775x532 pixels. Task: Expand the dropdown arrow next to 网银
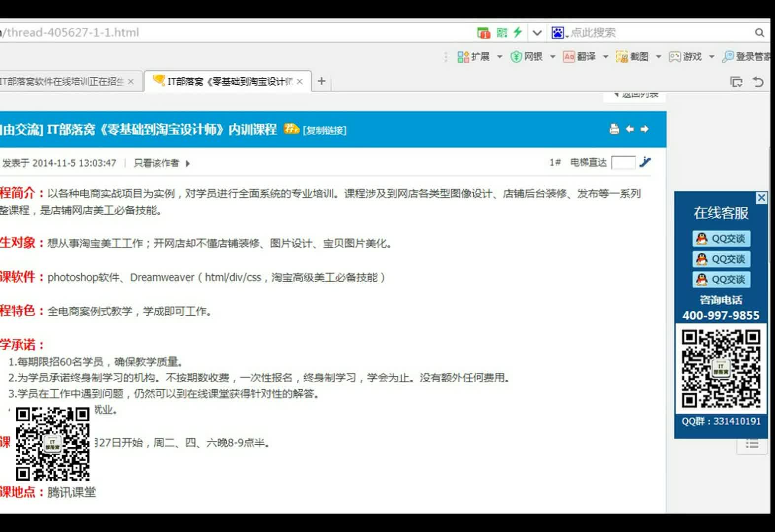click(x=552, y=57)
